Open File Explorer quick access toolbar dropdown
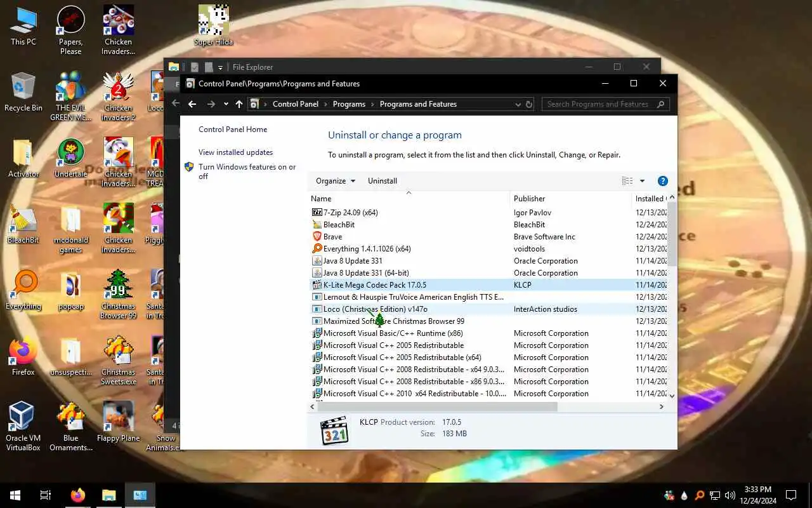The width and height of the screenshot is (812, 508). [220, 67]
